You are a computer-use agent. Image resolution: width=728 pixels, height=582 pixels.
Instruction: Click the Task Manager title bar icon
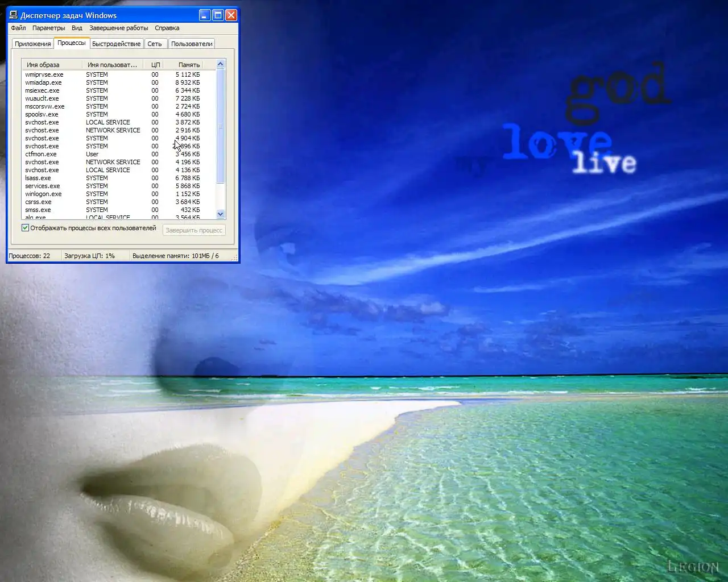click(x=14, y=15)
